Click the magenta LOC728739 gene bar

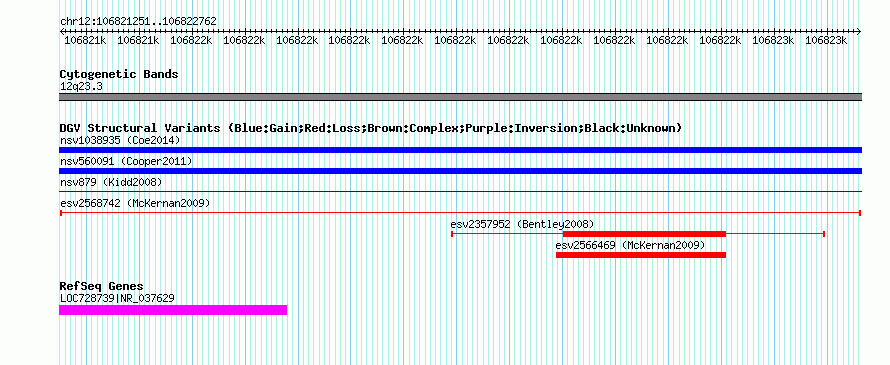point(173,310)
